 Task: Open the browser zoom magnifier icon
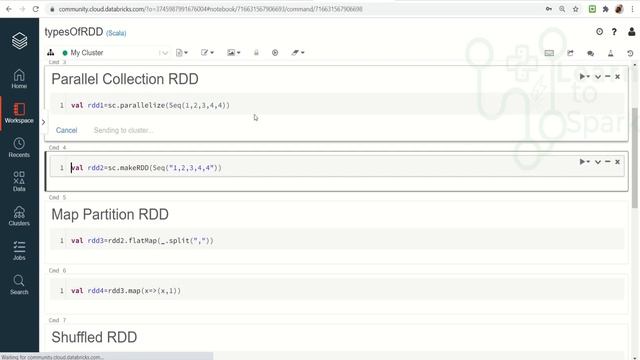(x=562, y=9)
